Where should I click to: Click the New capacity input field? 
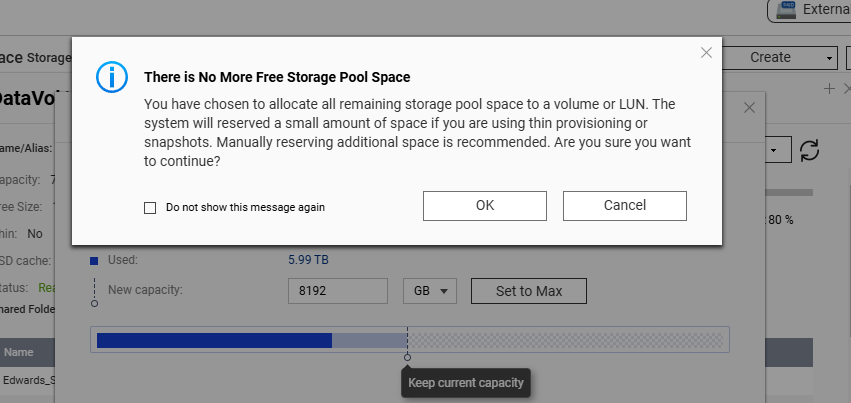click(338, 291)
